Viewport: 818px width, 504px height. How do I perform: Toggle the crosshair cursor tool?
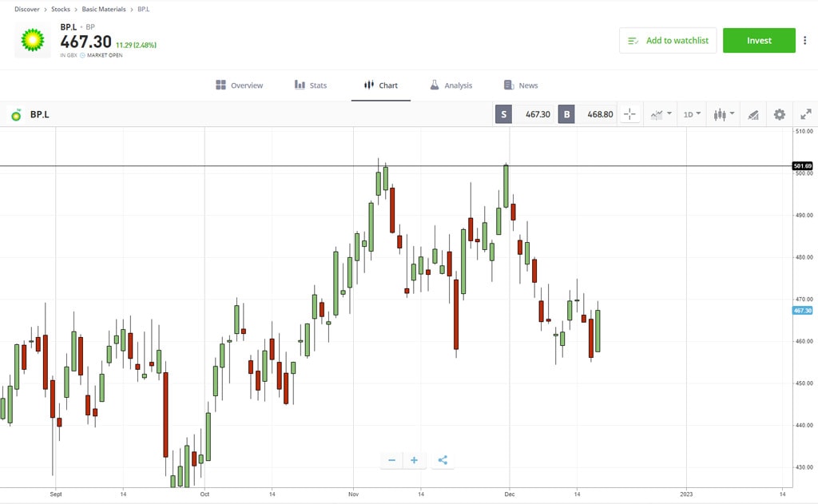click(629, 114)
